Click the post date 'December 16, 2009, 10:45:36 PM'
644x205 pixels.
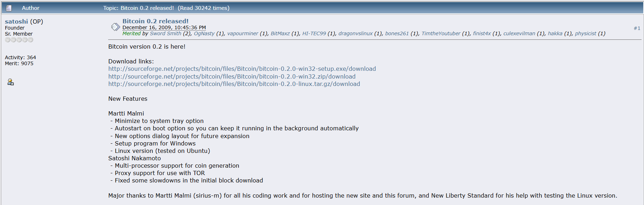click(164, 27)
